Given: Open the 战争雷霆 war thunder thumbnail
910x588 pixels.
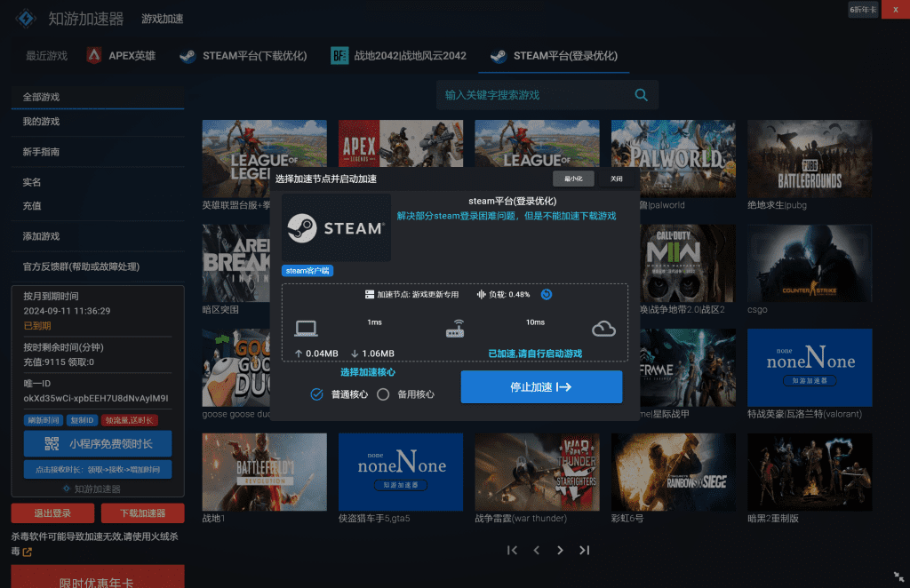Looking at the screenshot, I should (x=537, y=472).
